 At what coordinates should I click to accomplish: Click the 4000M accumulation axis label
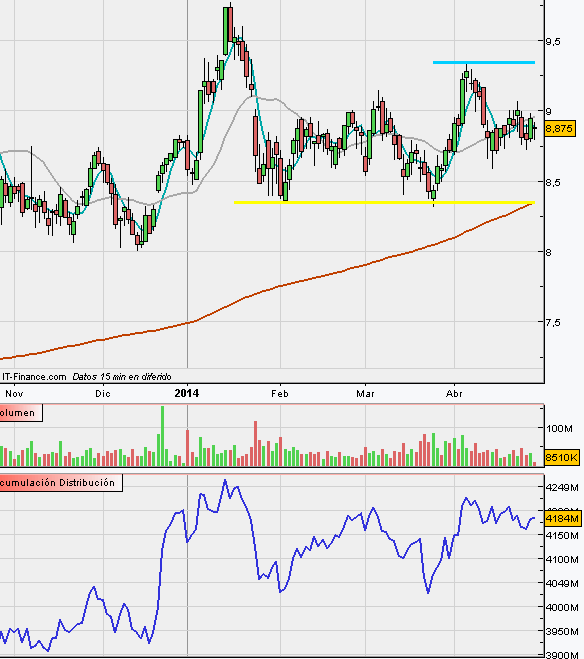coord(562,607)
